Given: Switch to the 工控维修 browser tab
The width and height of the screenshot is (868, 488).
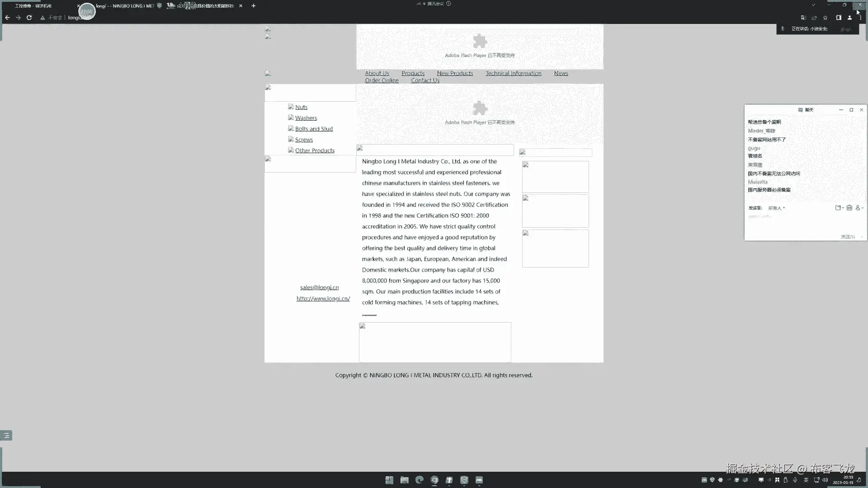Looking at the screenshot, I should [x=33, y=6].
